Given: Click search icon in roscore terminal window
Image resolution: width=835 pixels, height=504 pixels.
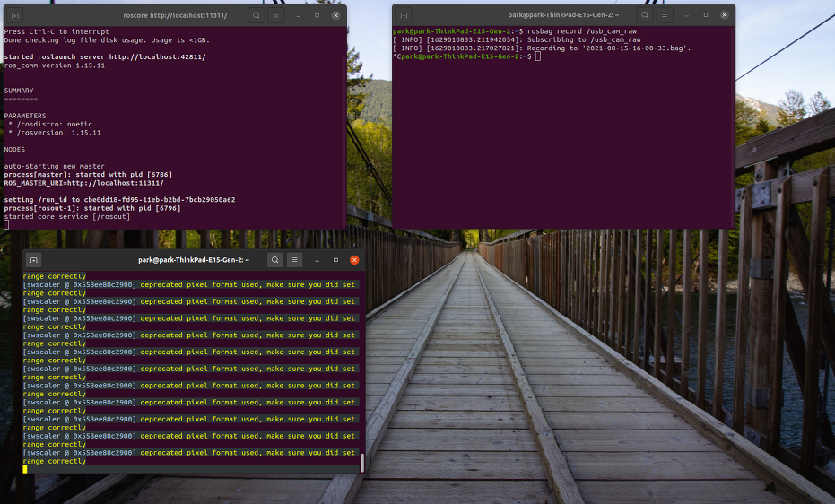Looking at the screenshot, I should (x=257, y=15).
